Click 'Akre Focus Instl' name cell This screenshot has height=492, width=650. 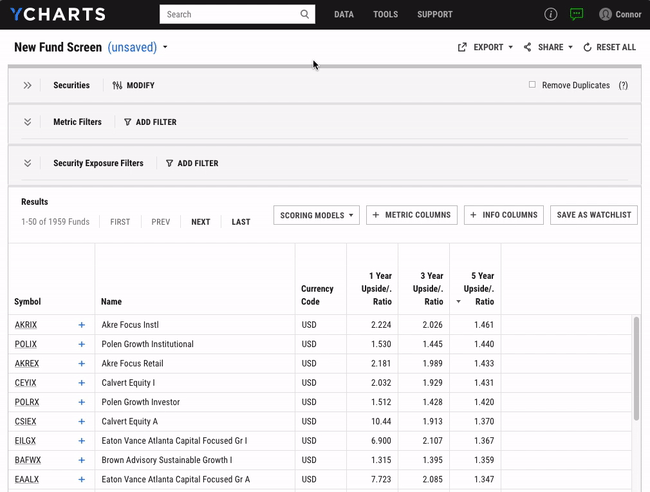[130, 325]
